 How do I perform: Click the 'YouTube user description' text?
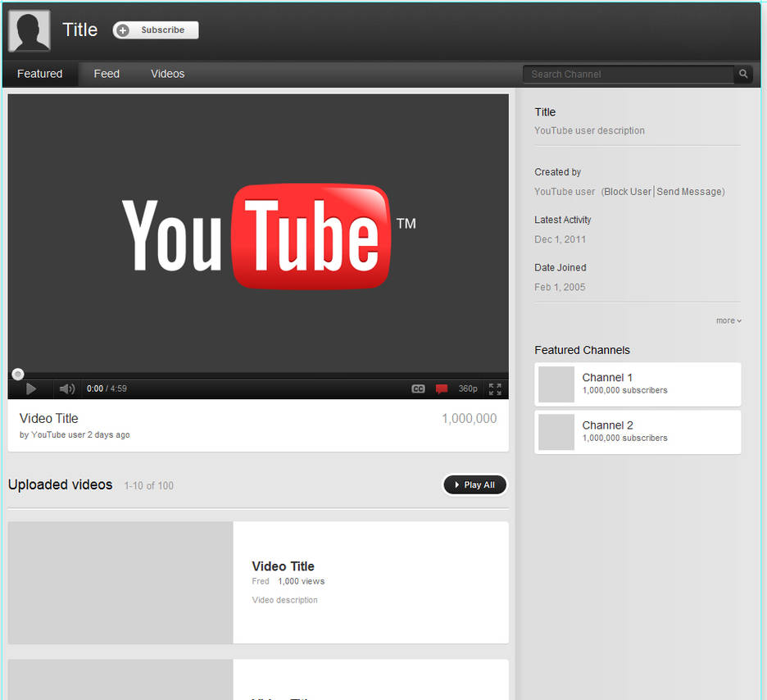click(x=589, y=130)
